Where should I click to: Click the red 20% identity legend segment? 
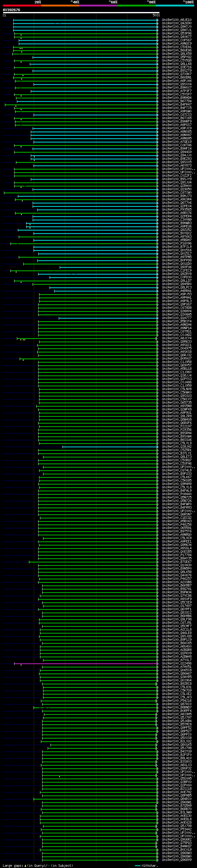point(22,6)
